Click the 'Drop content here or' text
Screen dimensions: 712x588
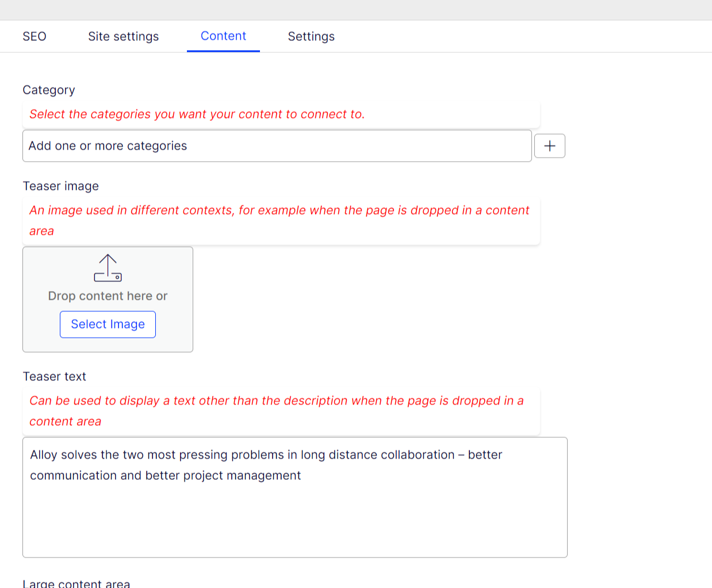(108, 296)
